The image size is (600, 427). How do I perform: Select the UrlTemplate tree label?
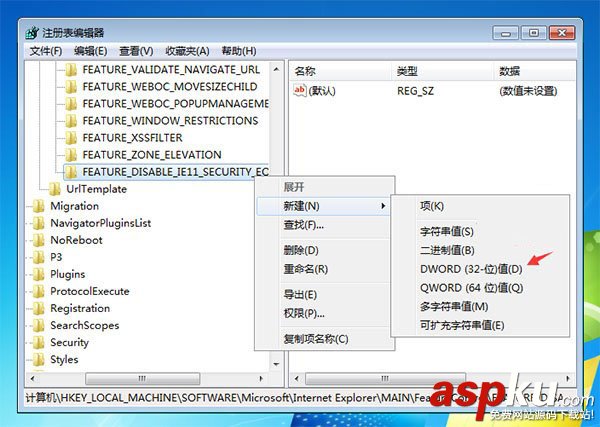click(x=96, y=189)
